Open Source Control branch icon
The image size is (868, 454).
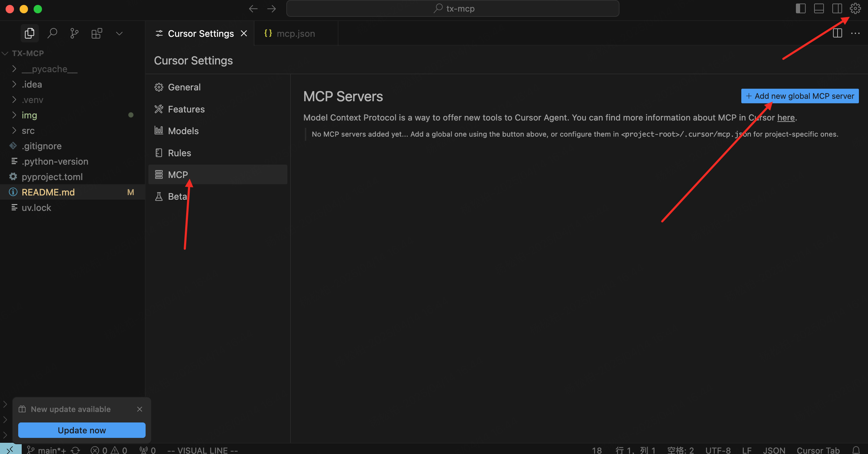74,33
